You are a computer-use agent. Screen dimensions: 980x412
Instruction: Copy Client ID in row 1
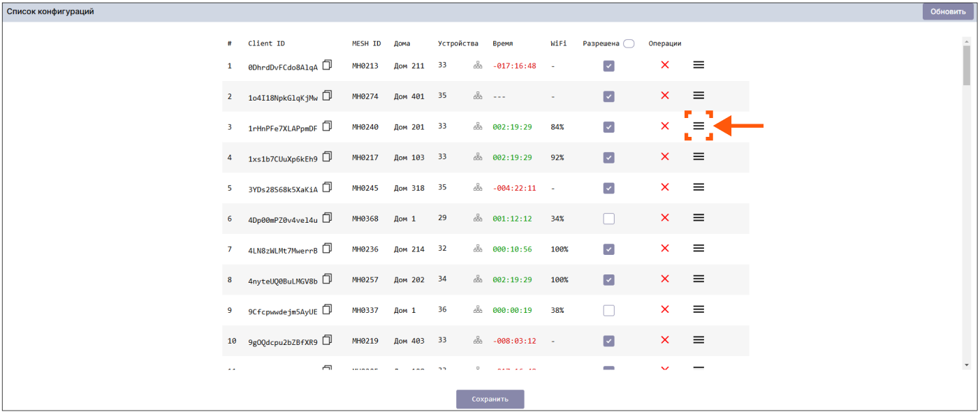click(x=327, y=65)
